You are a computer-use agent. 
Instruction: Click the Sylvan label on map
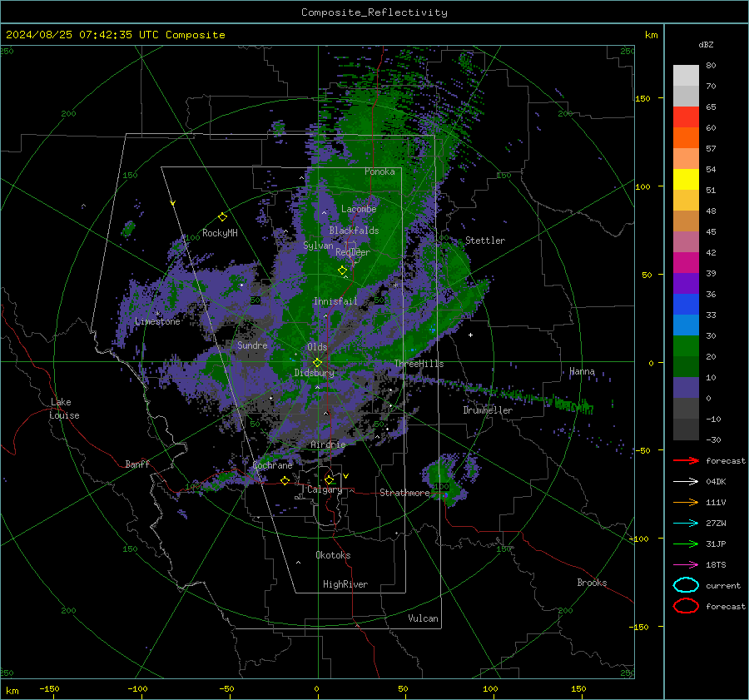318,246
